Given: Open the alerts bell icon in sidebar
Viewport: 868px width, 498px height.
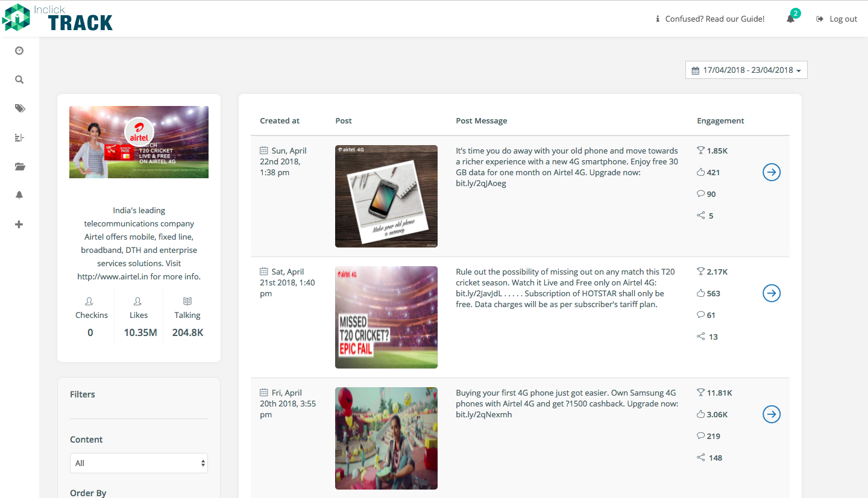Looking at the screenshot, I should click(19, 195).
